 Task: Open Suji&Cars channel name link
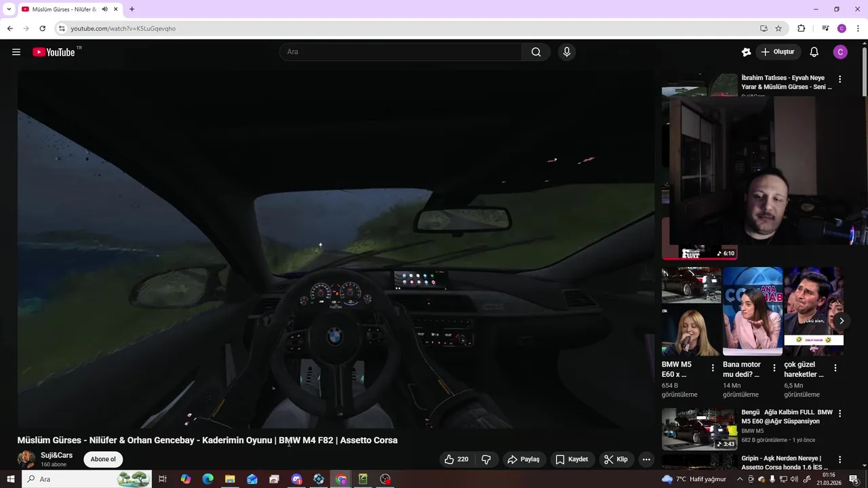(x=56, y=455)
